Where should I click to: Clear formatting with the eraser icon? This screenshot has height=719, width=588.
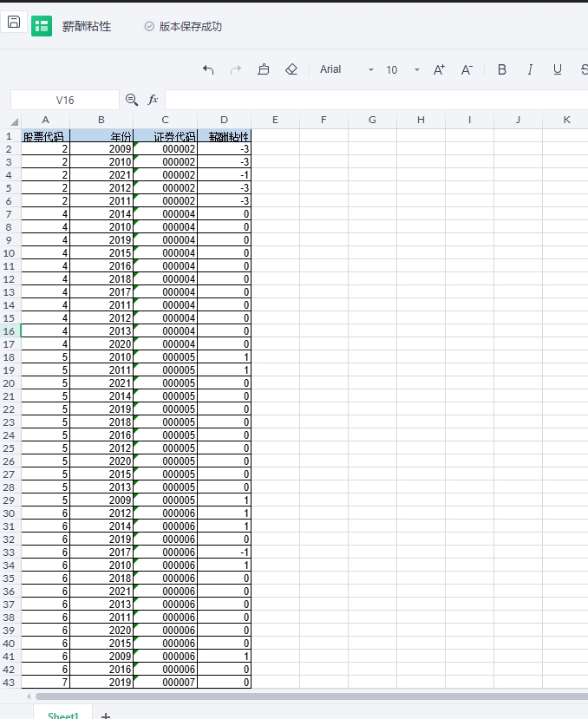[291, 70]
